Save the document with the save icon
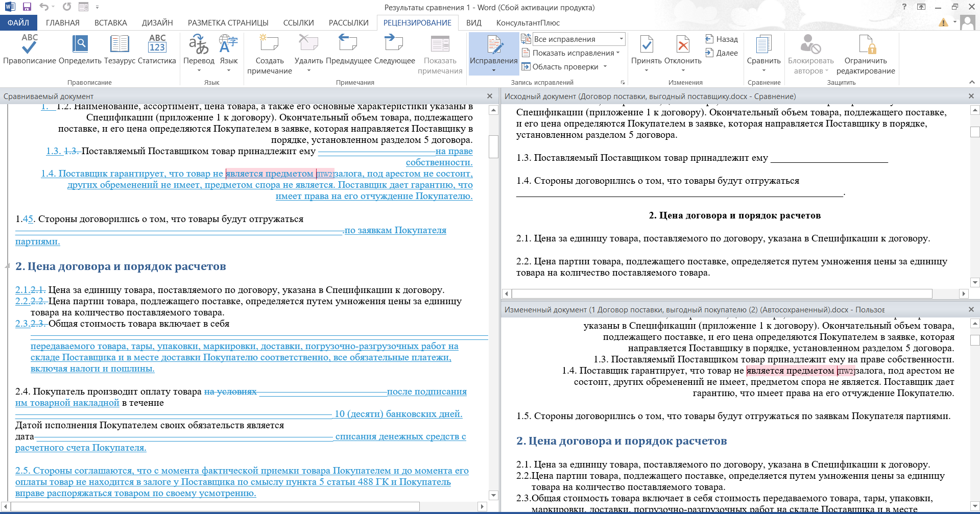 (27, 7)
